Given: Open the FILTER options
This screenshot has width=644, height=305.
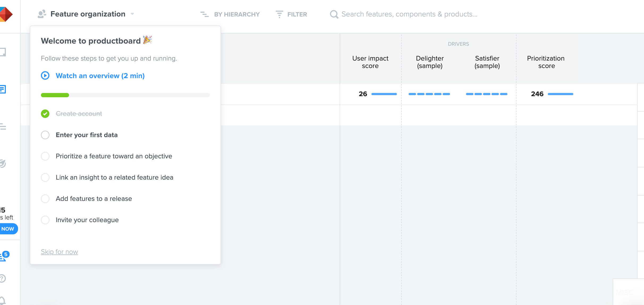Looking at the screenshot, I should click(x=291, y=14).
